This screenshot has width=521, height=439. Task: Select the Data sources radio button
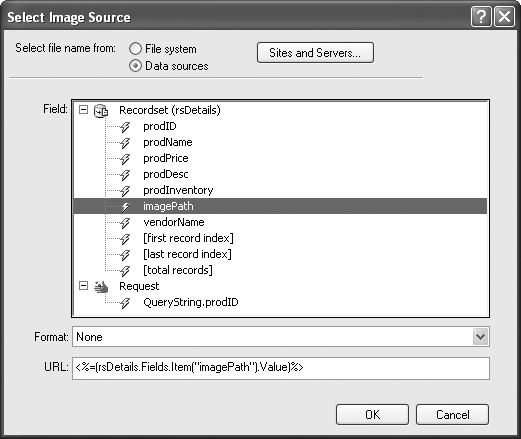coord(135,66)
